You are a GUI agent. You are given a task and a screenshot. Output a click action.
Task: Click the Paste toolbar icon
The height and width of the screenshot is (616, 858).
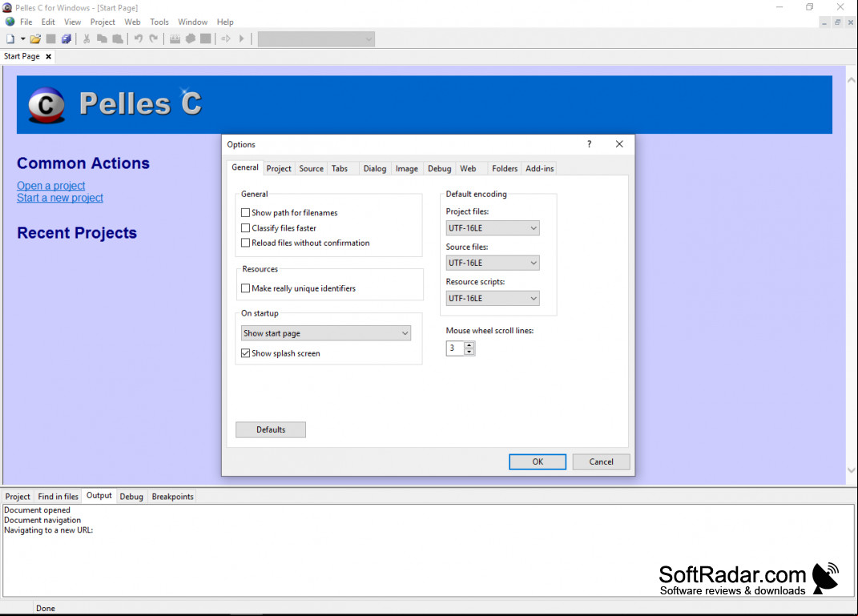click(x=118, y=38)
